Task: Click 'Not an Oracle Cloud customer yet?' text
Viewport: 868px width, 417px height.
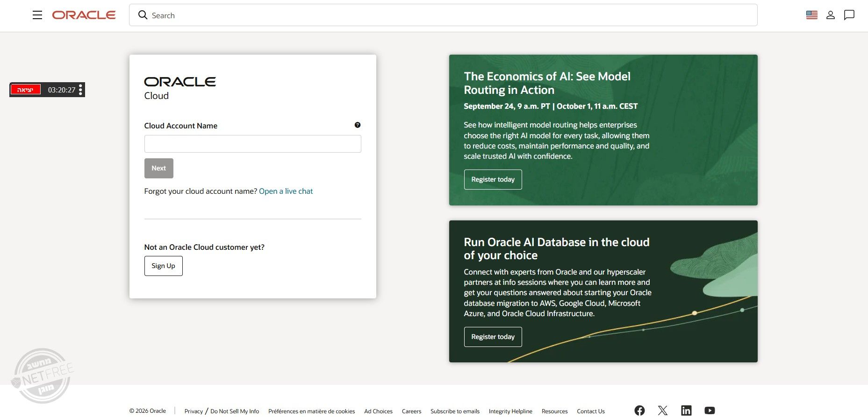Action: [x=204, y=247]
